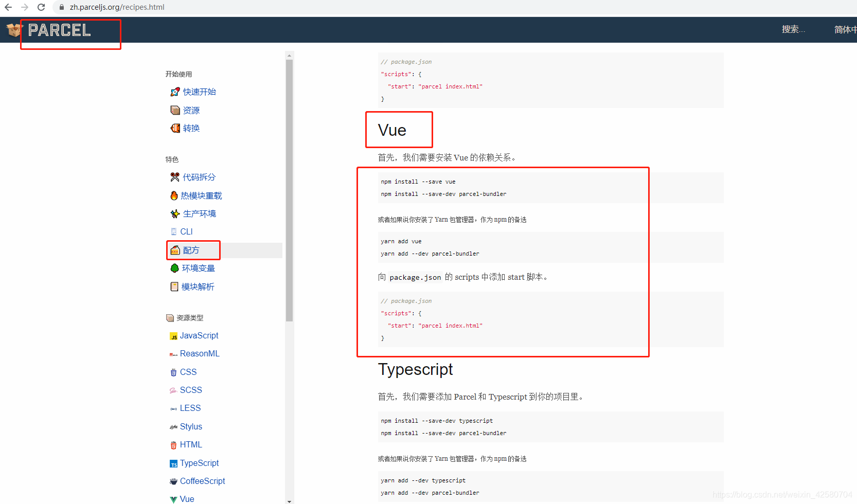Click the SCSS logo icon
857x504 pixels.
coord(173,390)
